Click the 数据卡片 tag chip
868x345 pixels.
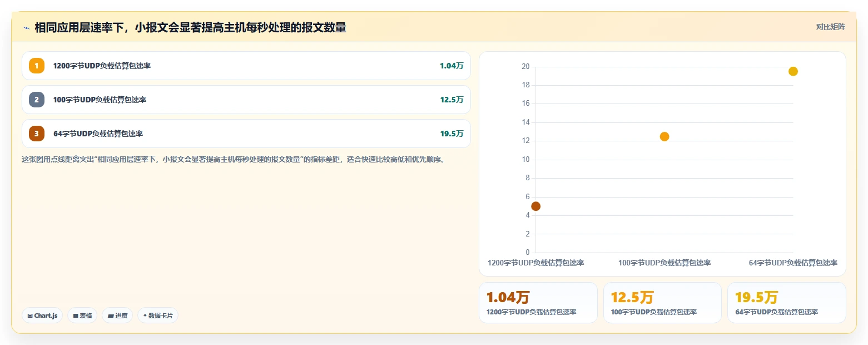click(x=158, y=316)
